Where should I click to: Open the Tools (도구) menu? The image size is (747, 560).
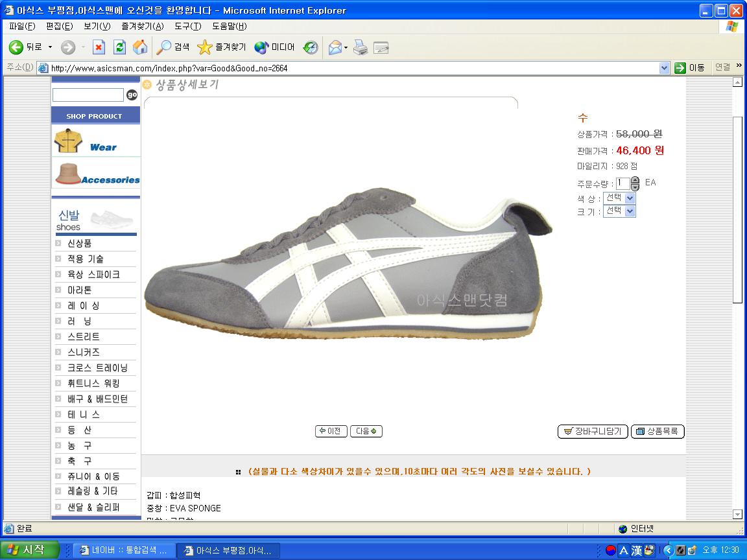point(187,26)
